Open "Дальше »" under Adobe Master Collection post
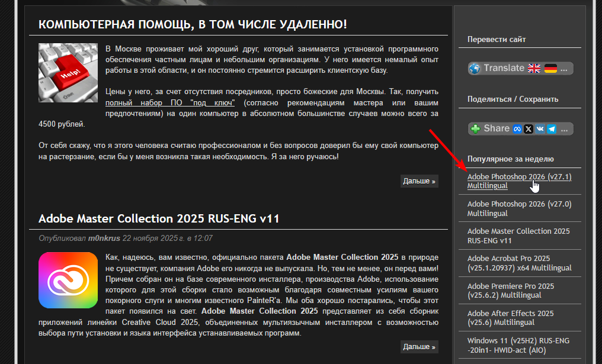 point(420,347)
